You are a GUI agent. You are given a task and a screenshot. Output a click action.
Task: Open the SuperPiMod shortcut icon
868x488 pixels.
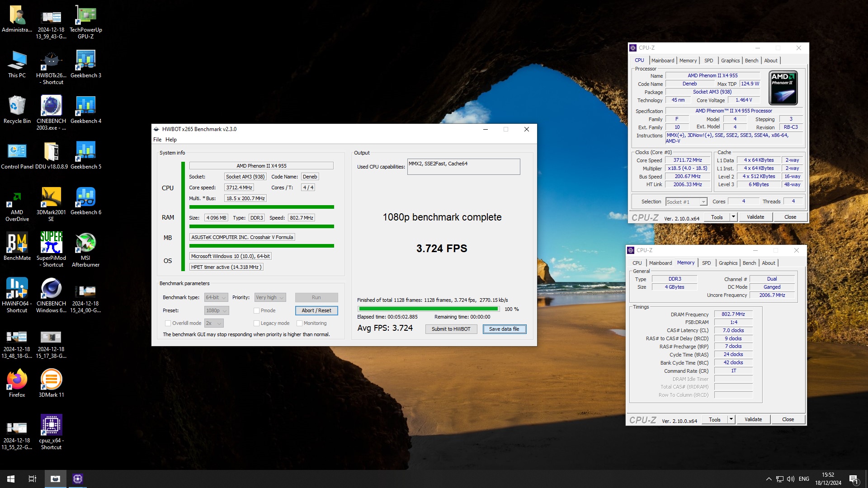pos(51,250)
